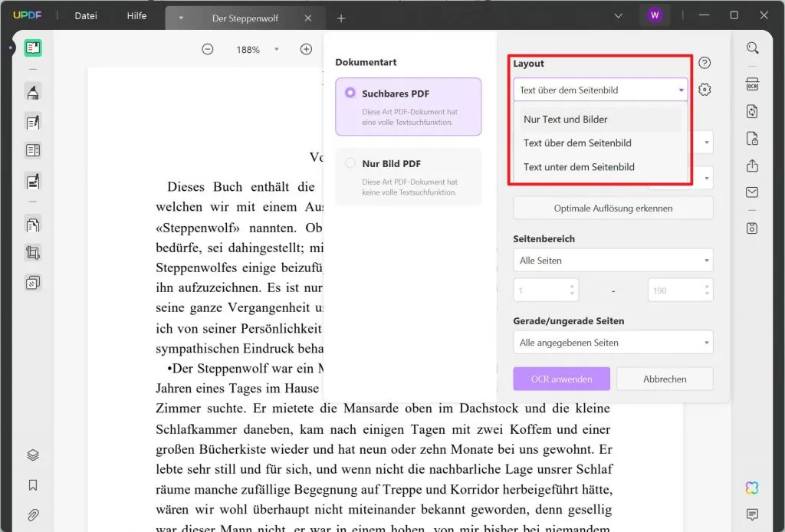This screenshot has width=785, height=532.
Task: Click the OCR icon in the right sidebar
Action: 752,84
